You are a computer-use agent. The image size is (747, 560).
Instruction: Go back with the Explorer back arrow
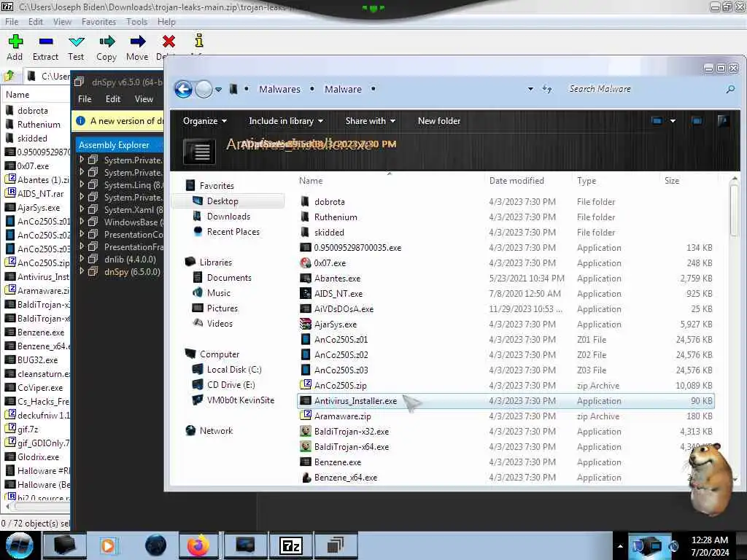click(183, 89)
